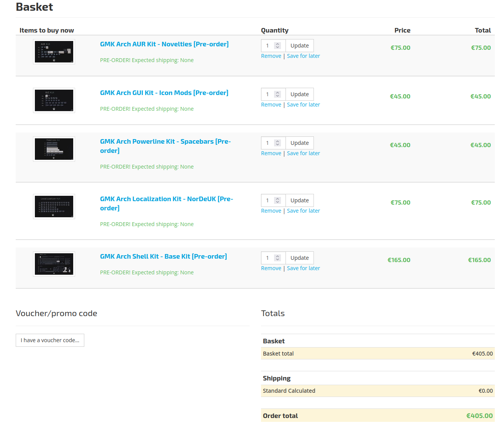Open the GMK Arch Powerline Kit thumbnail

(54, 149)
